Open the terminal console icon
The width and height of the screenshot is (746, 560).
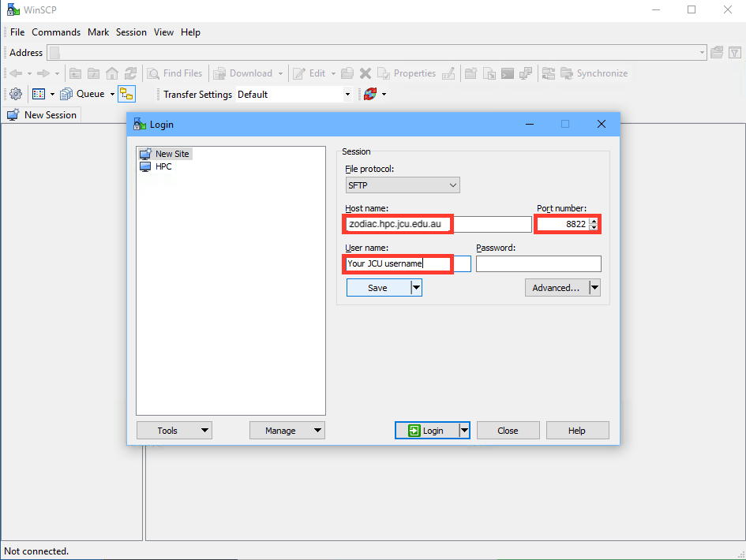tap(508, 73)
